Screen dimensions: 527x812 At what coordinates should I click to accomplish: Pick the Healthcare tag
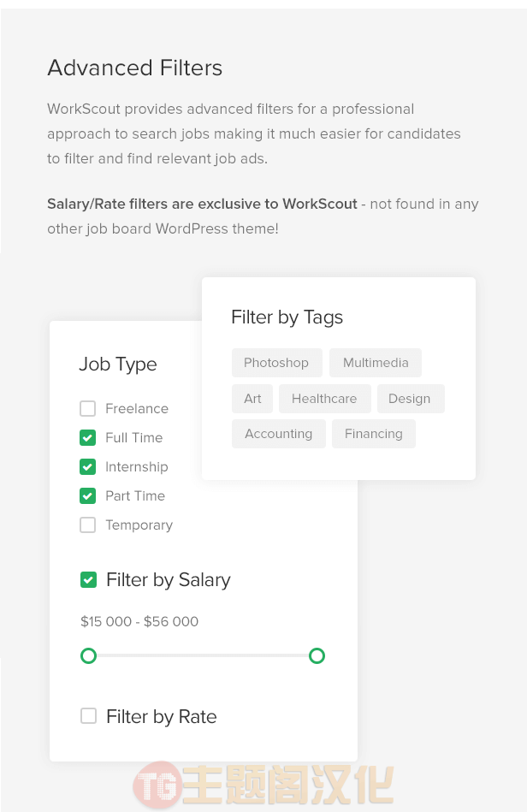coord(324,398)
